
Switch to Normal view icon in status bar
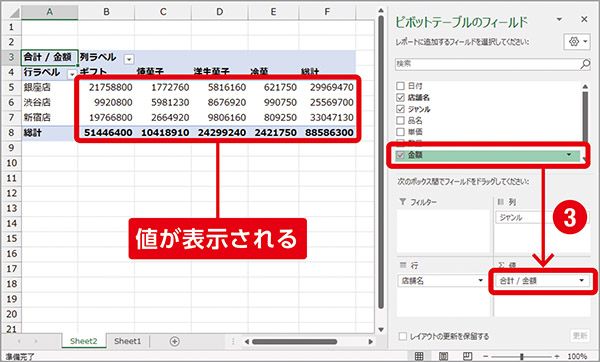pos(419,356)
